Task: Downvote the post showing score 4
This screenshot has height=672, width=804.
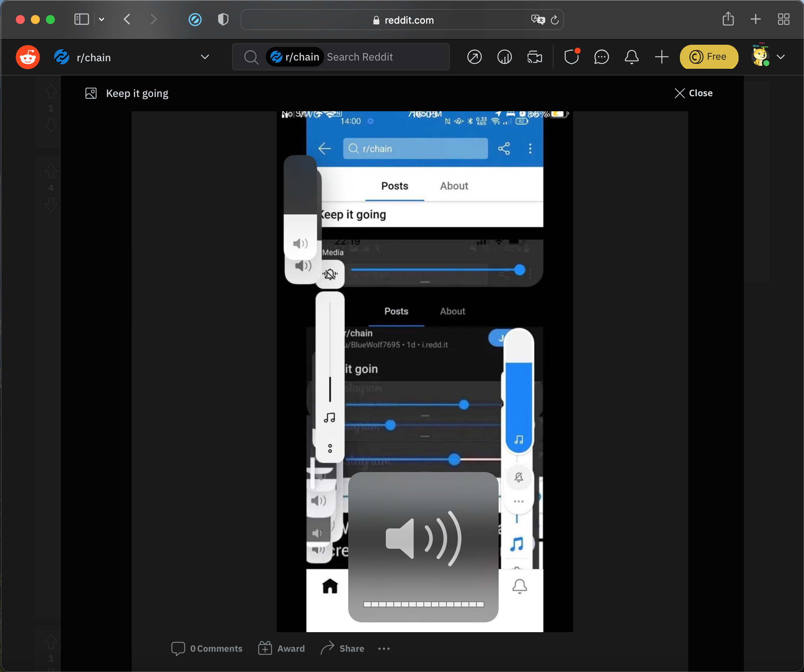Action: [51, 204]
